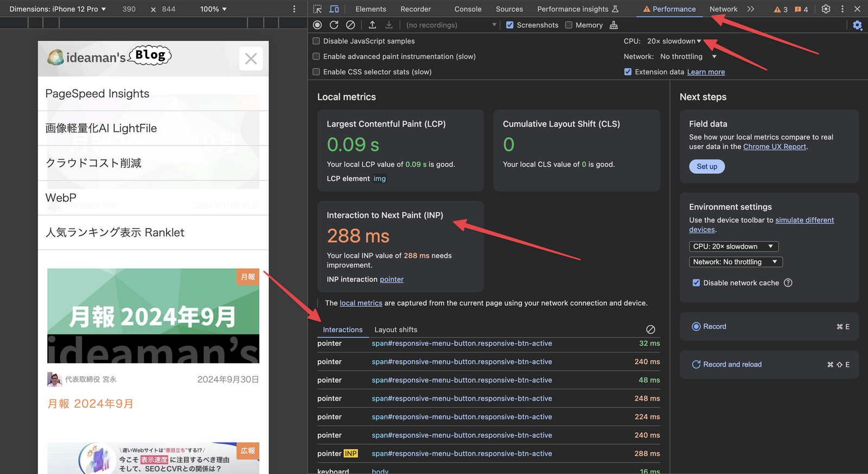868x474 pixels.
Task: Click the LCP element img link
Action: click(x=379, y=179)
